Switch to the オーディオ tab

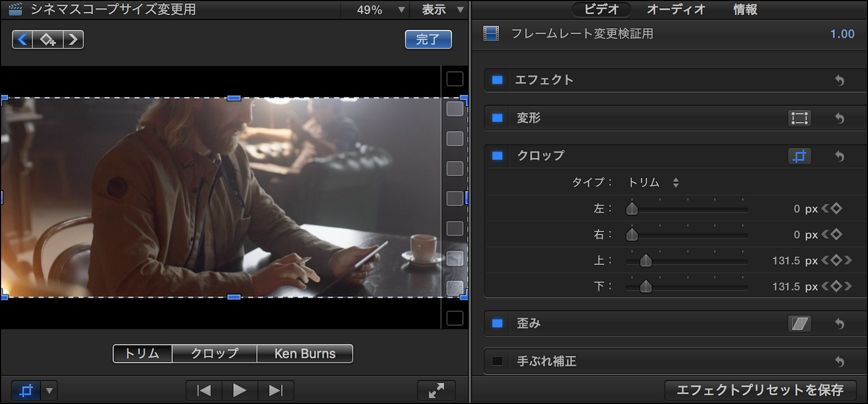pyautogui.click(x=676, y=10)
